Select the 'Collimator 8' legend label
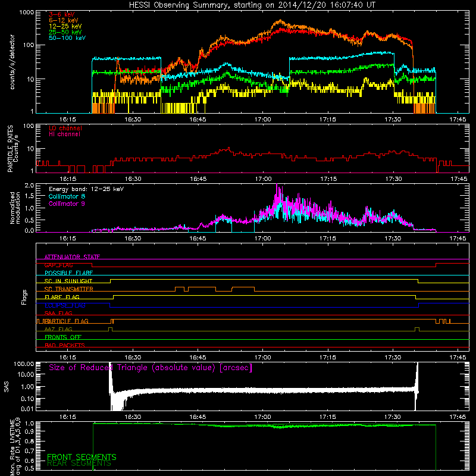 67,196
